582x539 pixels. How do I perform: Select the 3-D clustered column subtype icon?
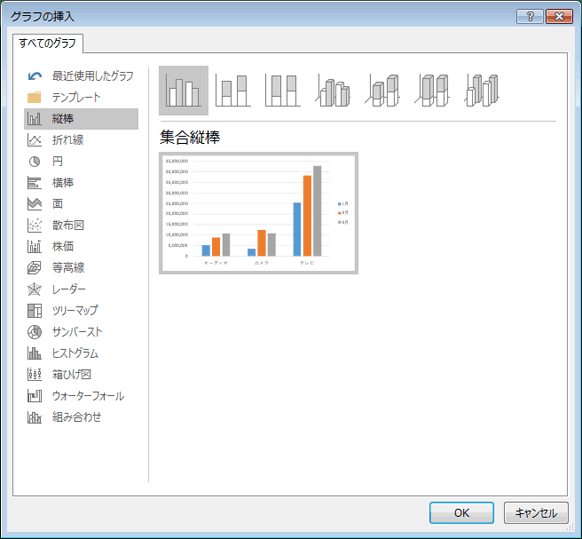333,91
